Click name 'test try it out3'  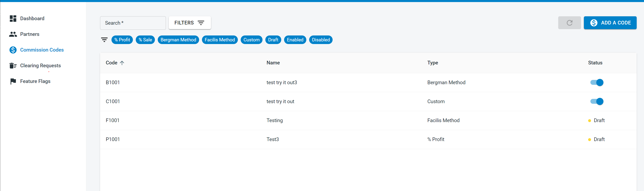tap(282, 83)
